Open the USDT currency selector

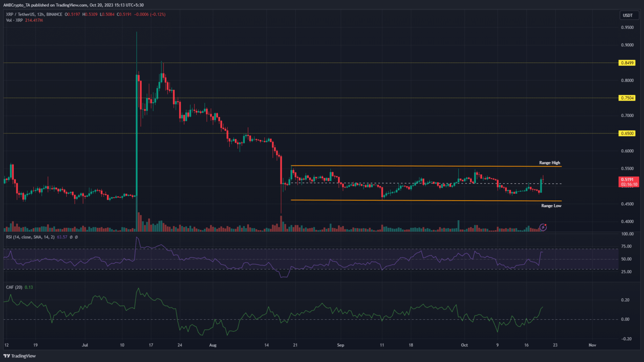tap(628, 16)
